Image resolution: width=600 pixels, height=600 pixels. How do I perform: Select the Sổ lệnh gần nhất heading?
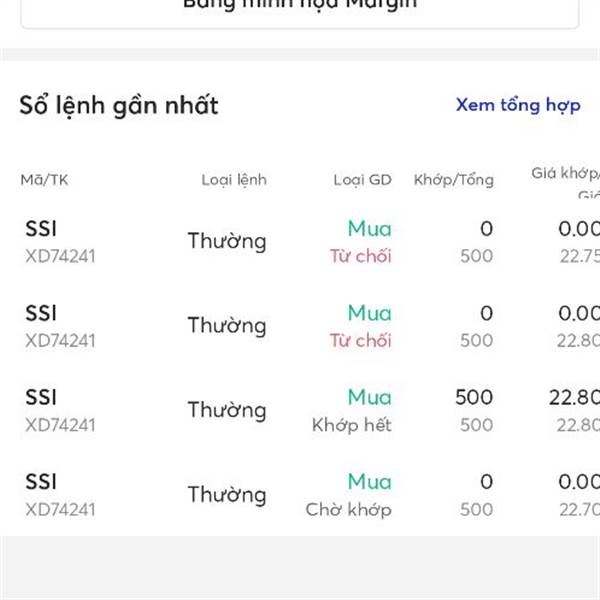click(119, 106)
